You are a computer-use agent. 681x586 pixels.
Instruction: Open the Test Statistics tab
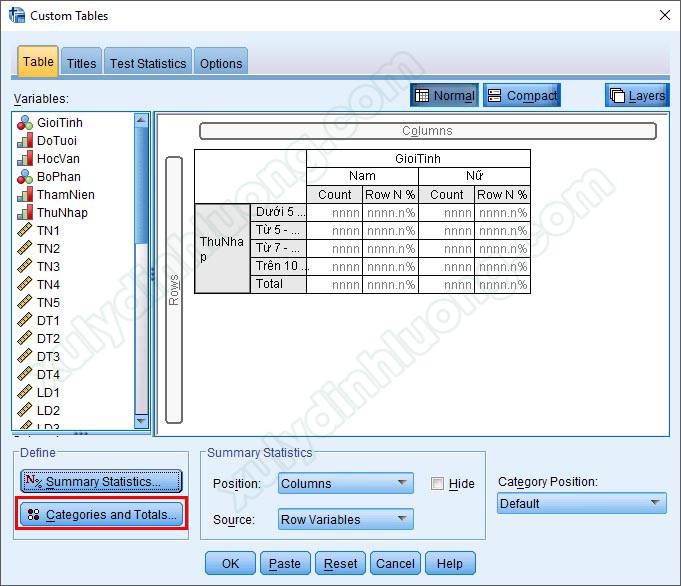point(148,63)
